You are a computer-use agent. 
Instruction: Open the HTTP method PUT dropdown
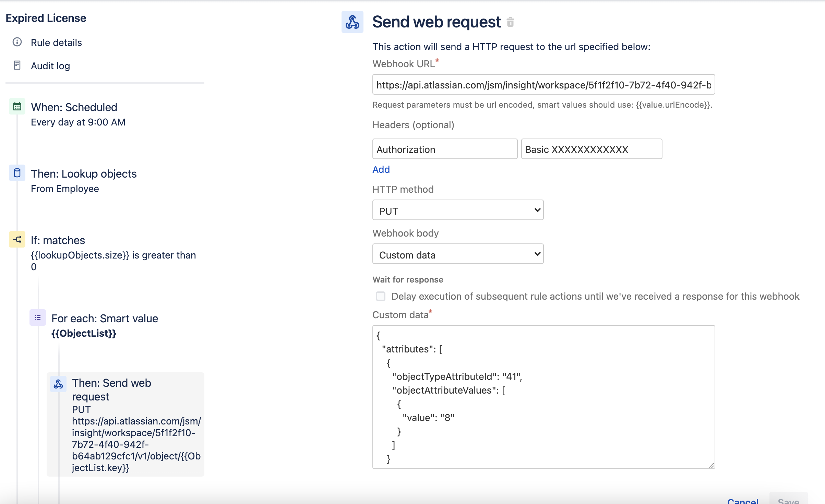pyautogui.click(x=458, y=210)
